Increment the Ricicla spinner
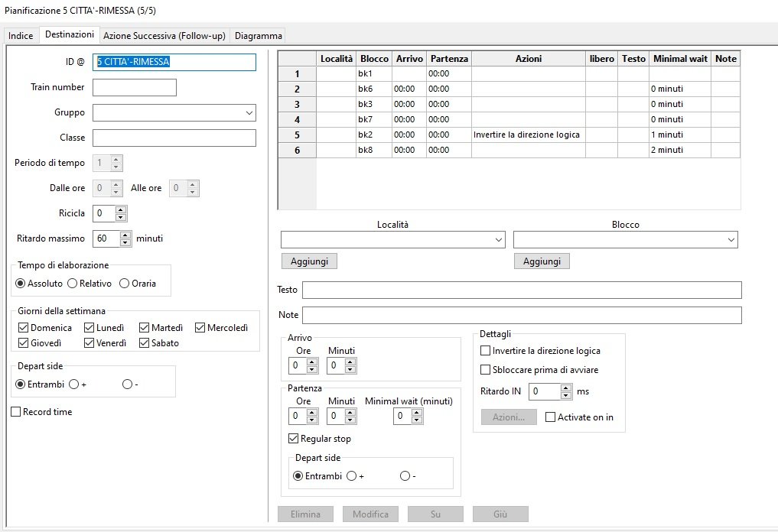Viewport: 778px width, 532px height. 121,209
